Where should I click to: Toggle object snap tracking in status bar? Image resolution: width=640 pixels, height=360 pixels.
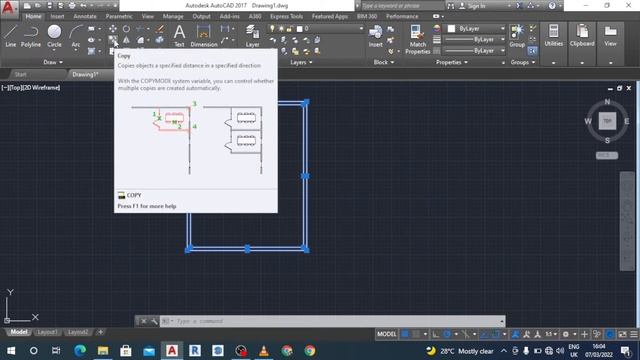[484, 334]
